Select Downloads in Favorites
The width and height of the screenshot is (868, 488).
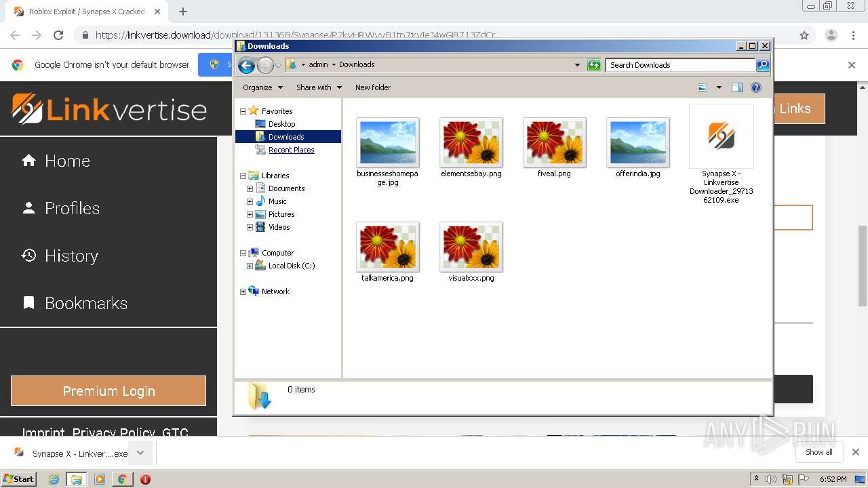[x=286, y=137]
